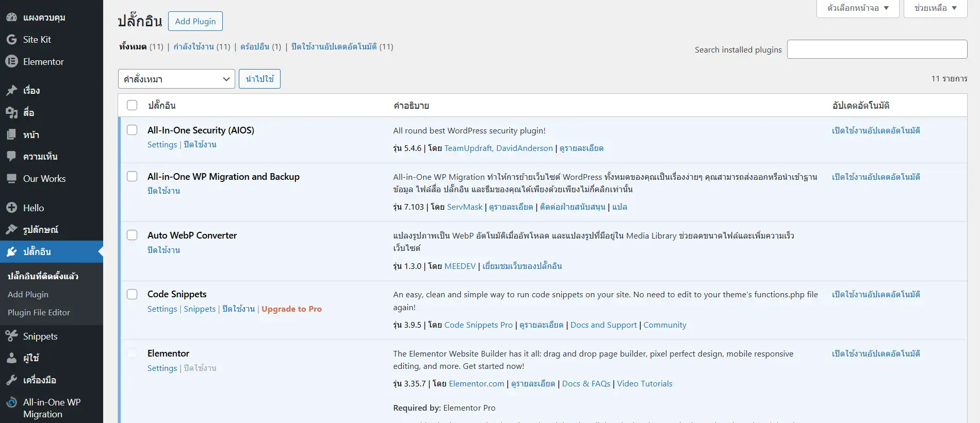Show the All (11) plugins filter
The image size is (980, 423).
click(141, 46)
